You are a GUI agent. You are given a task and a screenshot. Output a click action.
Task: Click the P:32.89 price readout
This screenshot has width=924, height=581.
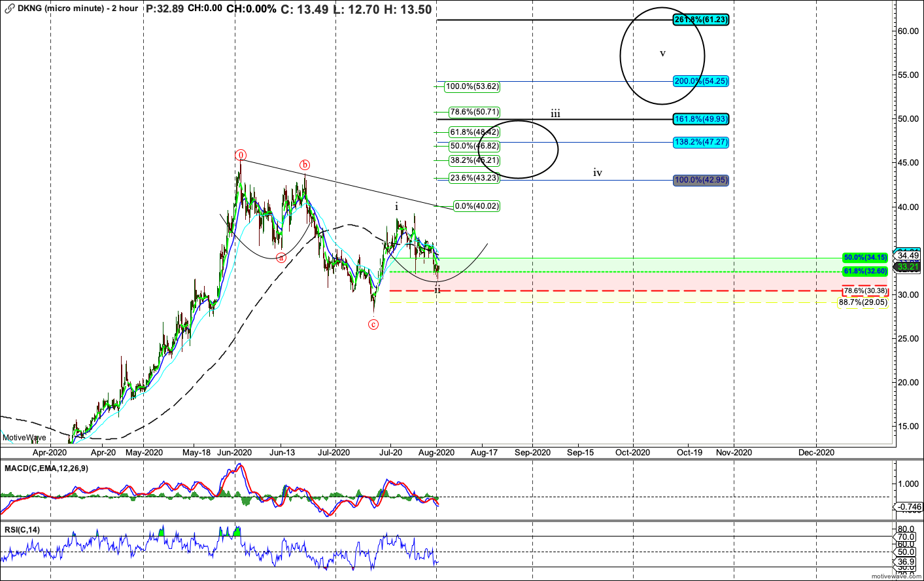[x=165, y=9]
